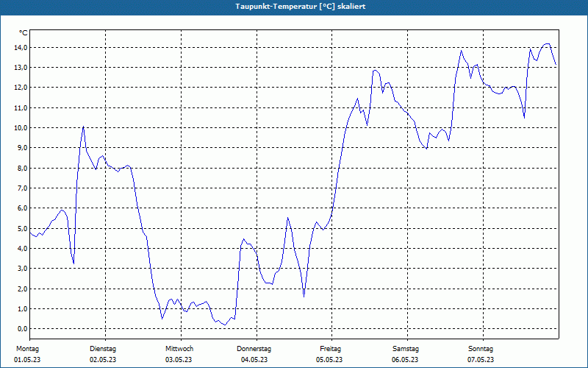Click the chart title 'Taupunkt-Temperatur [°C] skaliert'
Screen dimensions: 588x368
300,7
